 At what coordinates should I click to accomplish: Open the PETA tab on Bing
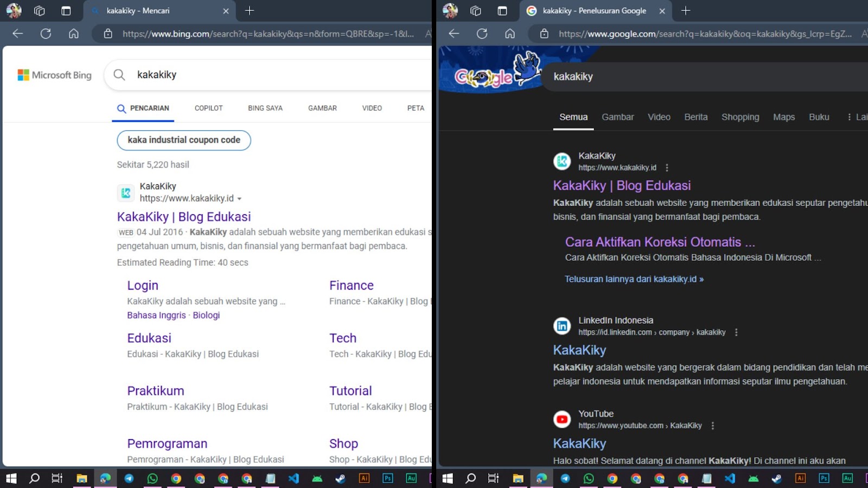pos(416,108)
